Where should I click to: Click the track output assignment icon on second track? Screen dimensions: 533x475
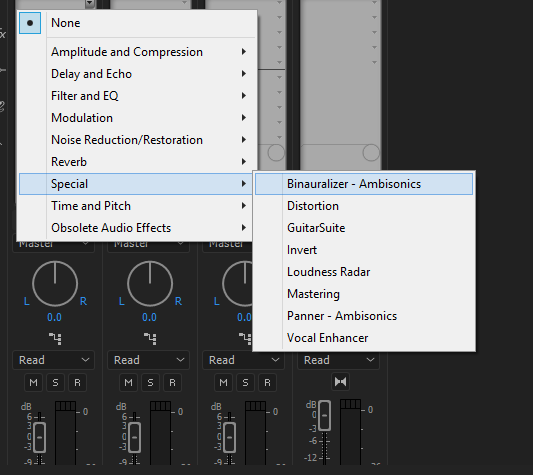pos(150,339)
